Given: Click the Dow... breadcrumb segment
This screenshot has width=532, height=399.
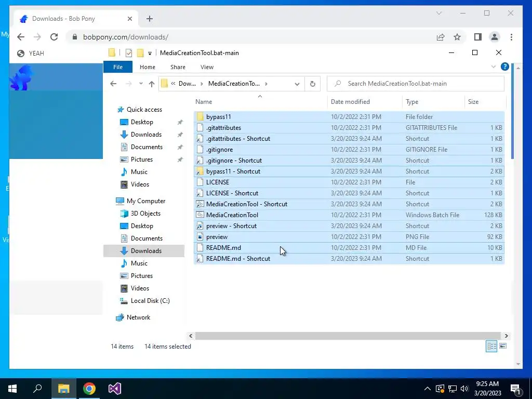Looking at the screenshot, I should point(187,84).
